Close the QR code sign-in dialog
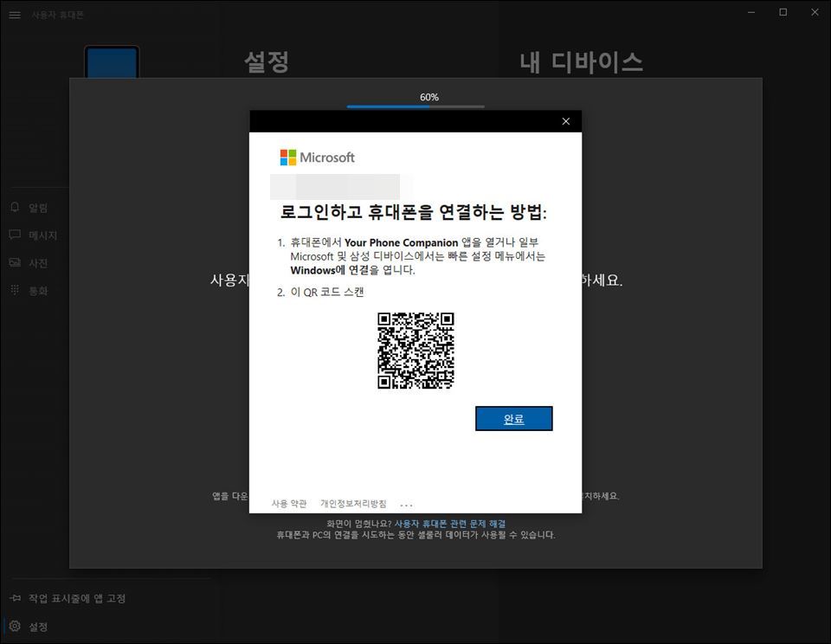 [x=566, y=121]
